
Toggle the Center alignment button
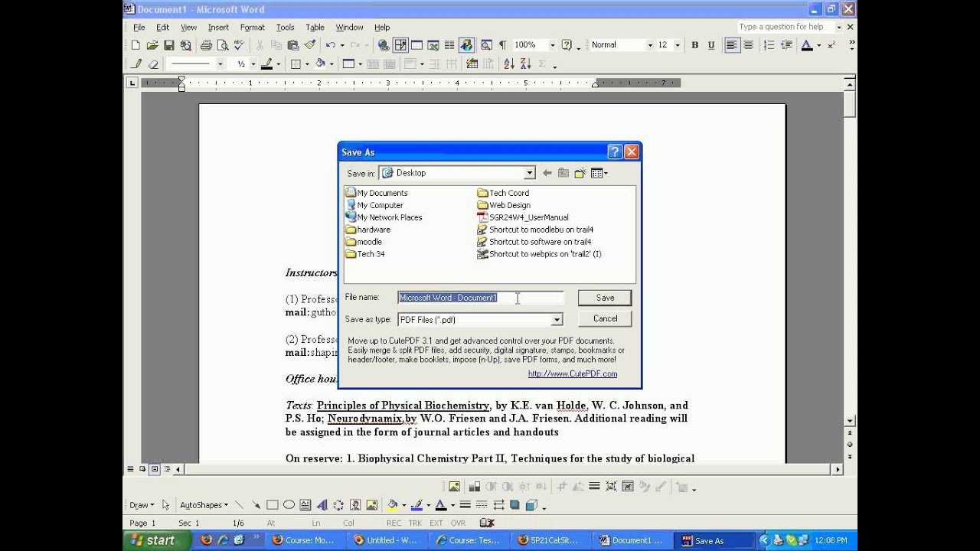point(749,45)
